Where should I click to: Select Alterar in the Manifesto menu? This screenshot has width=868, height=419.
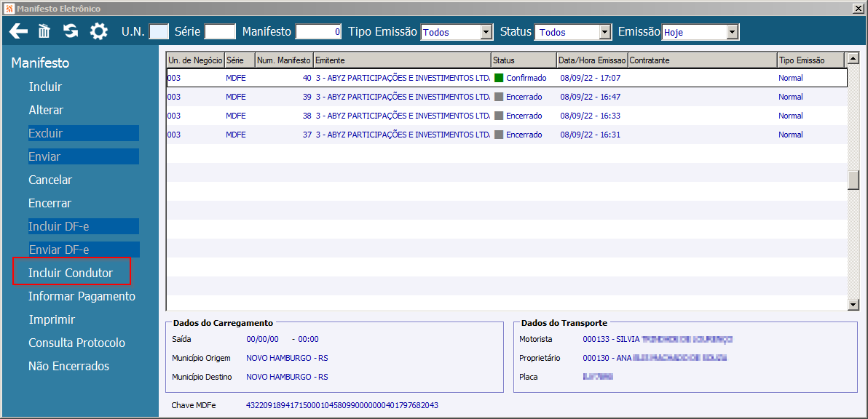pyautogui.click(x=46, y=110)
